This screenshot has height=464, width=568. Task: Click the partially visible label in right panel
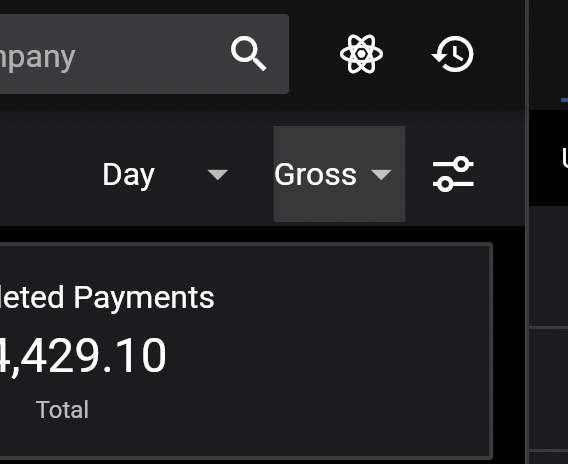[565, 158]
